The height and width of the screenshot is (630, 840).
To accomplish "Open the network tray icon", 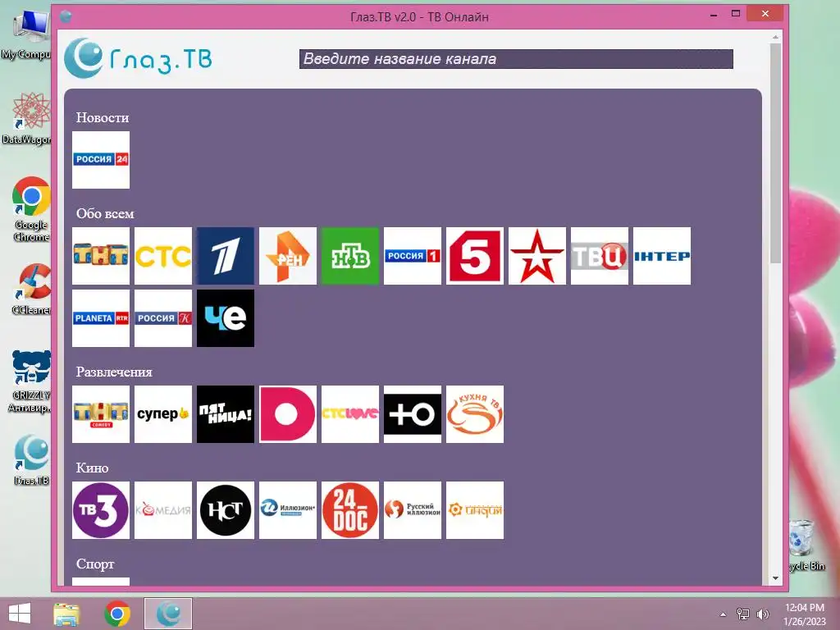I will click(x=743, y=614).
